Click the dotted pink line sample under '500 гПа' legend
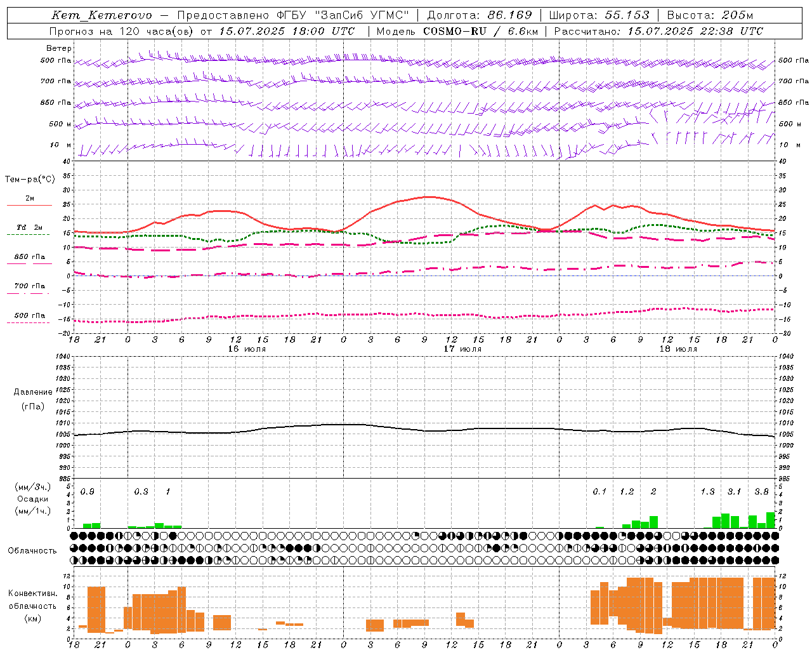 click(28, 323)
